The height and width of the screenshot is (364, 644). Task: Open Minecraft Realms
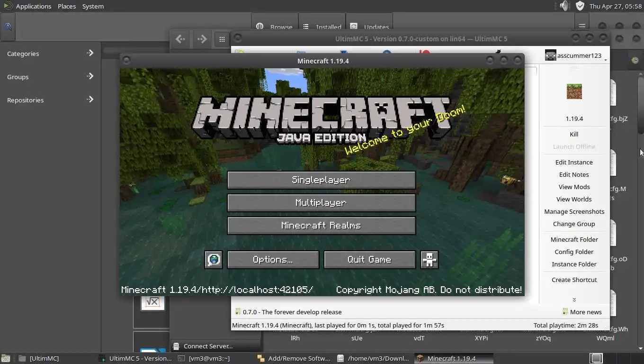point(322,226)
